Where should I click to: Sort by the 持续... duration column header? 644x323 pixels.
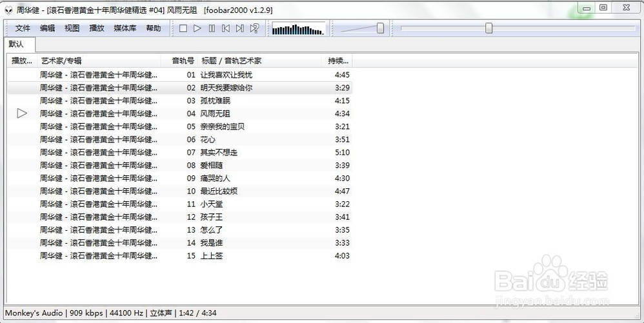[x=337, y=61]
